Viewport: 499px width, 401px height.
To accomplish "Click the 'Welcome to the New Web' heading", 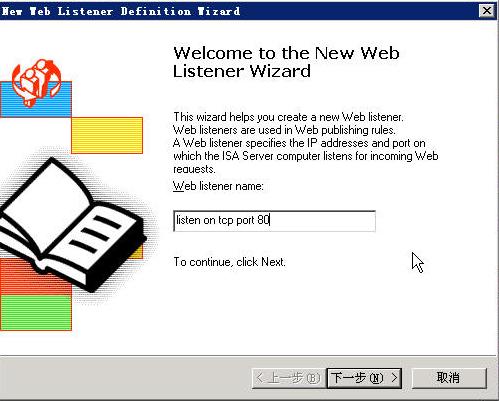I will [286, 53].
